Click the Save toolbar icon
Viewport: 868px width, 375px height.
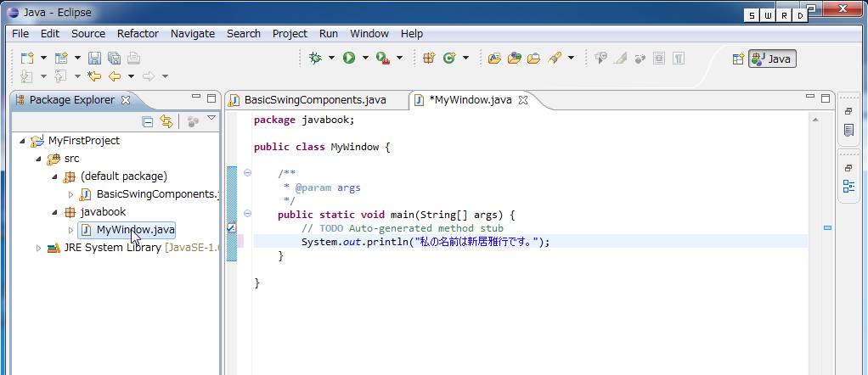(x=94, y=59)
